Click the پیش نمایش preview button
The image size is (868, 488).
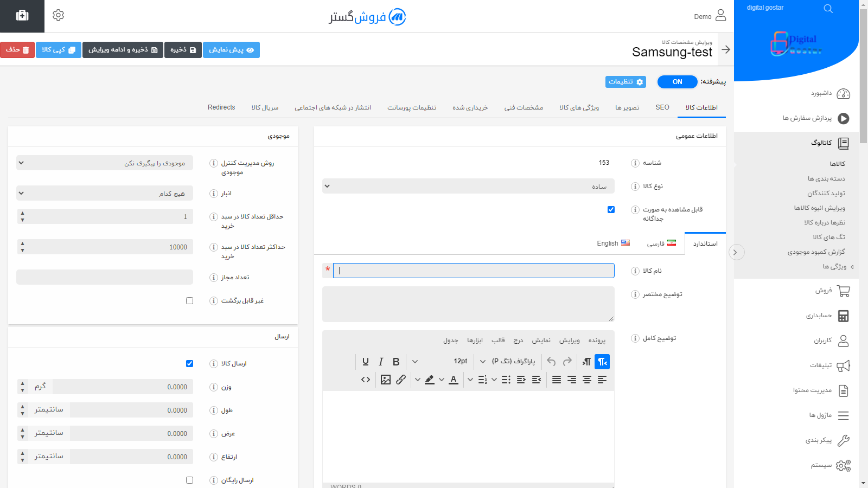tap(231, 50)
